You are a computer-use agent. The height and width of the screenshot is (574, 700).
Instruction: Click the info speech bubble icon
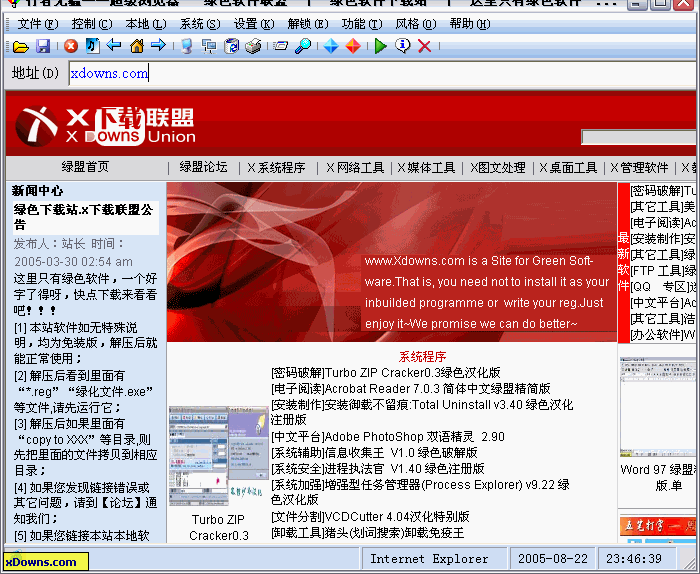point(403,46)
